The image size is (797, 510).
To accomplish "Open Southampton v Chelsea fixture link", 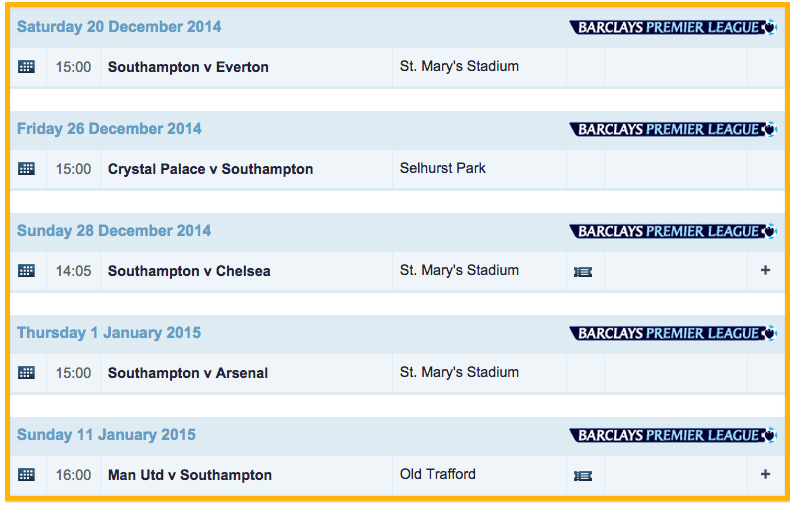I will (189, 271).
